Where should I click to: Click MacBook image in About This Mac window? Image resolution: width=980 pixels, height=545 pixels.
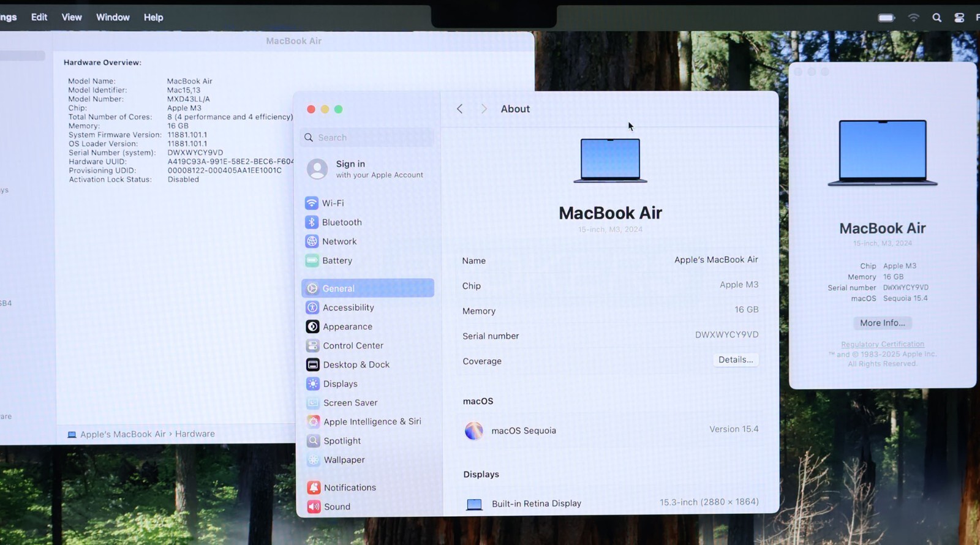click(883, 153)
